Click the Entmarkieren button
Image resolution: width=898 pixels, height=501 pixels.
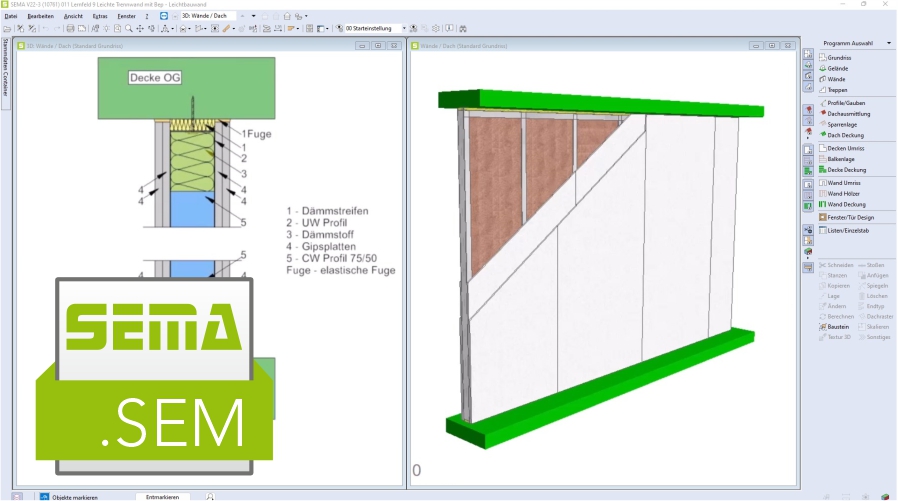(163, 496)
